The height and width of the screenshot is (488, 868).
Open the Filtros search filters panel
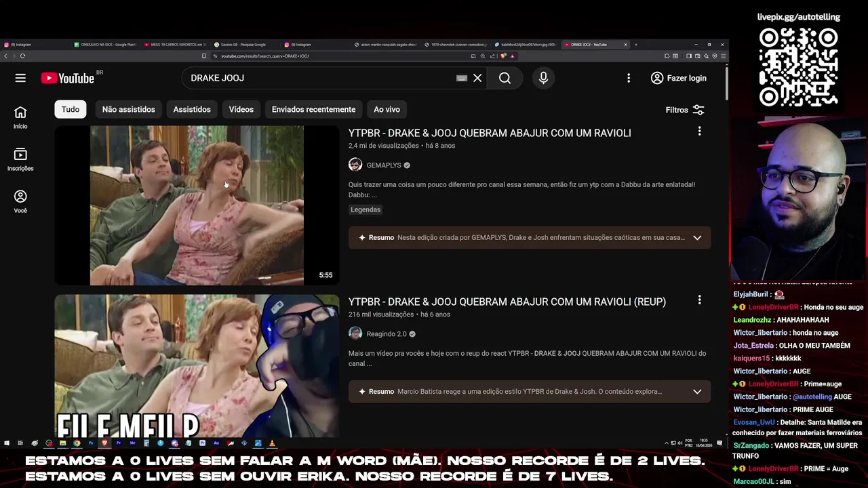tap(685, 110)
